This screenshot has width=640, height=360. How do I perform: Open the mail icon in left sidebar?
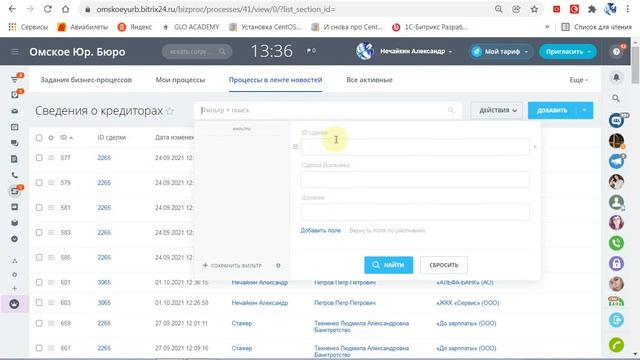pyautogui.click(x=15, y=111)
